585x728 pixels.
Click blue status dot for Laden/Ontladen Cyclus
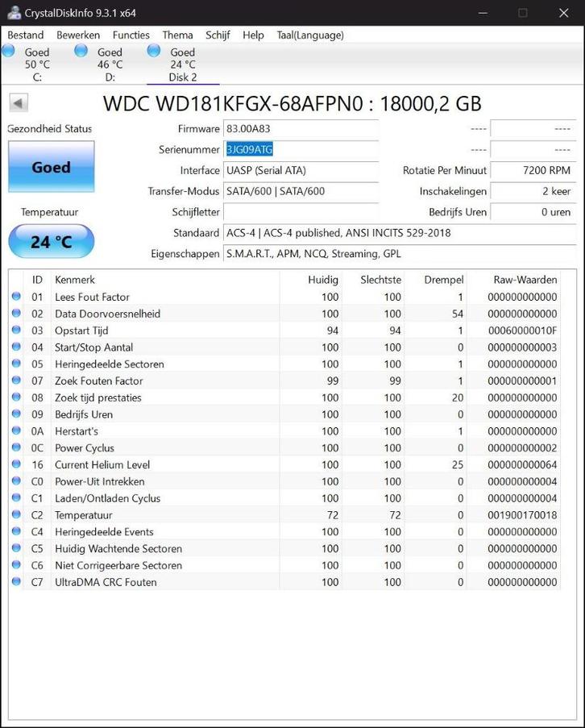pos(16,497)
